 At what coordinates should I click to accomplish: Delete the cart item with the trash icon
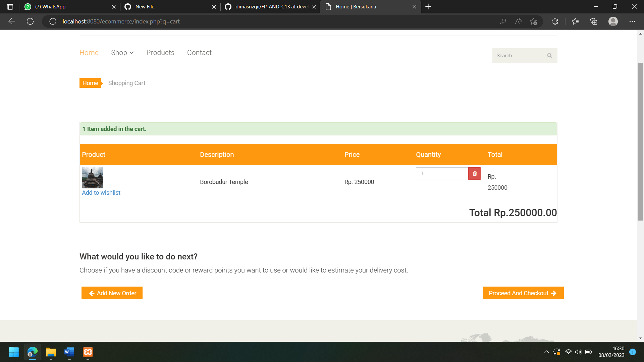pos(474,173)
